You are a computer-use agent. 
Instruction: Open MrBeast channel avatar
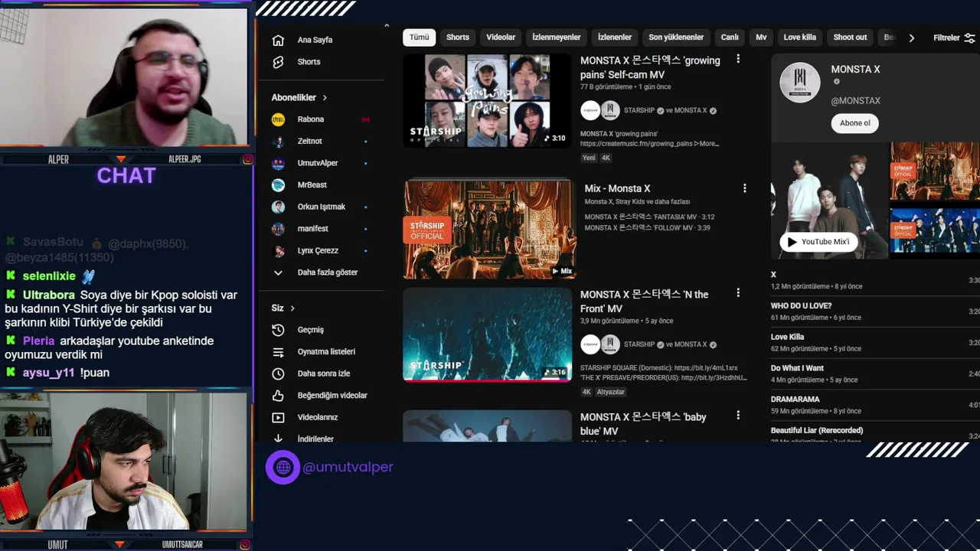[x=279, y=185]
